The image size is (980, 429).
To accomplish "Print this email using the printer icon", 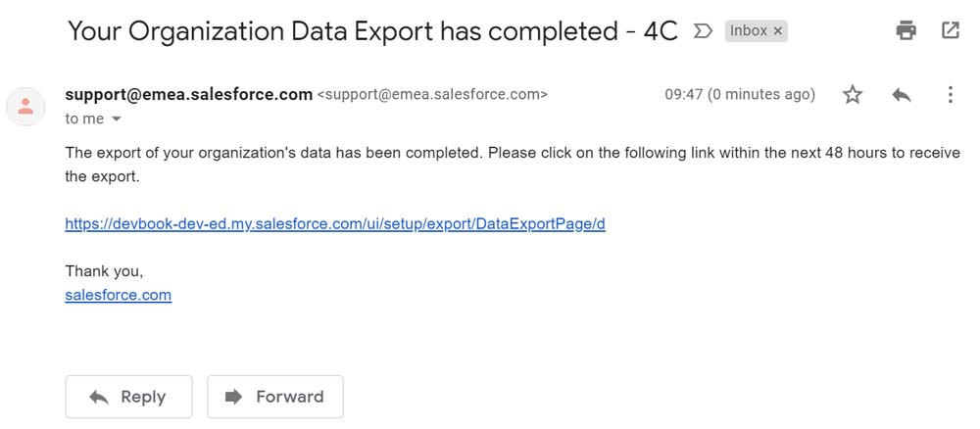I will tap(906, 30).
